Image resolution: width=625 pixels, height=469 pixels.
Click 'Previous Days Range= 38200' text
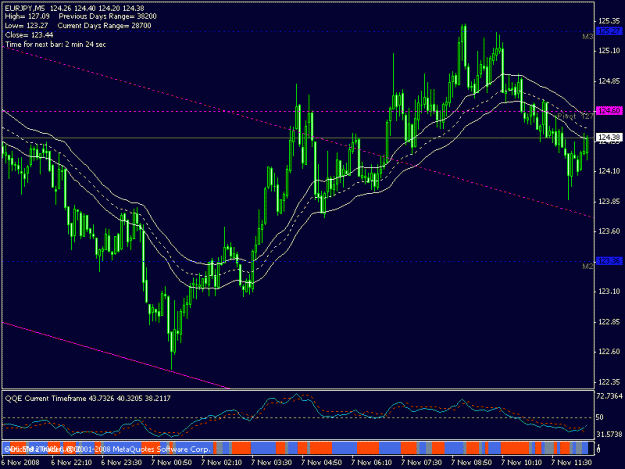pyautogui.click(x=108, y=17)
